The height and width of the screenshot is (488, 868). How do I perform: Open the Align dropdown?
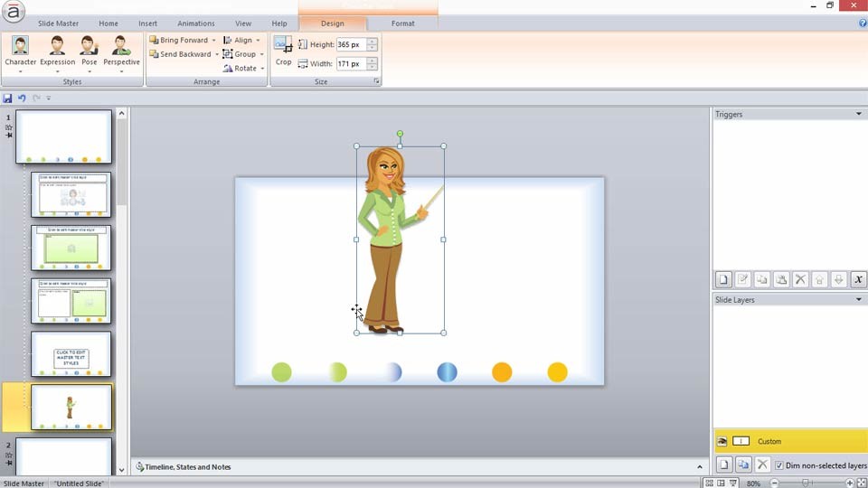point(241,40)
